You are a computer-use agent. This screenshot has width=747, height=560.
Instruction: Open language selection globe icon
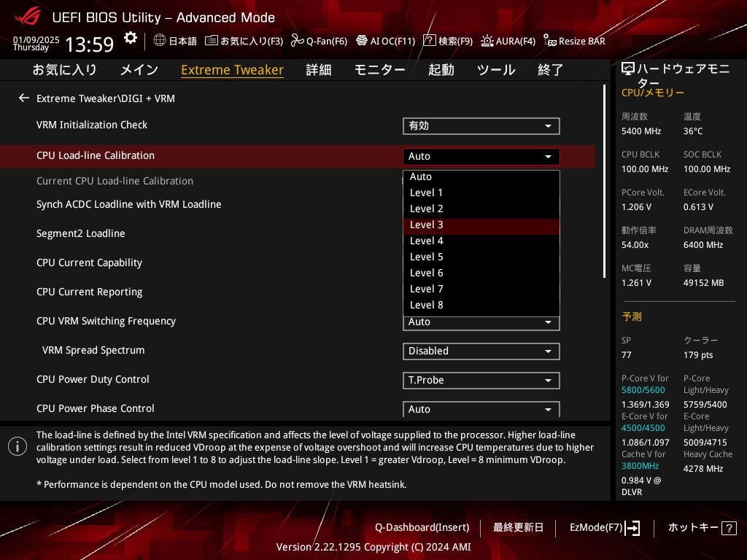tap(160, 41)
